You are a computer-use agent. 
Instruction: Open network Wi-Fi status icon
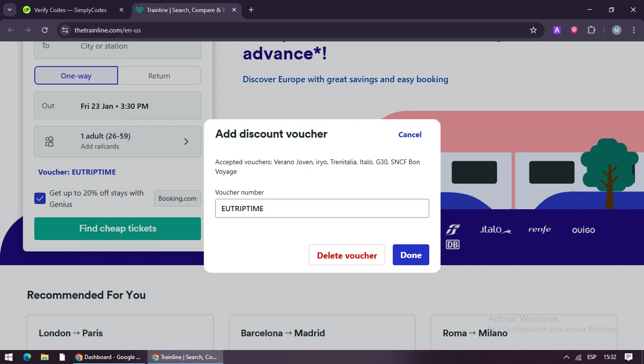pyautogui.click(x=579, y=357)
